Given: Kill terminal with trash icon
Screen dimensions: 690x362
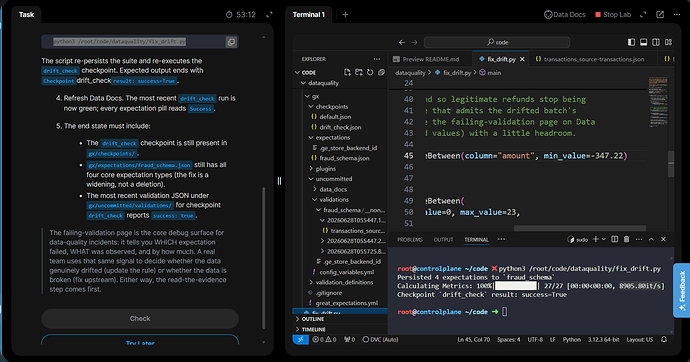Looking at the screenshot, I should coord(627,239).
